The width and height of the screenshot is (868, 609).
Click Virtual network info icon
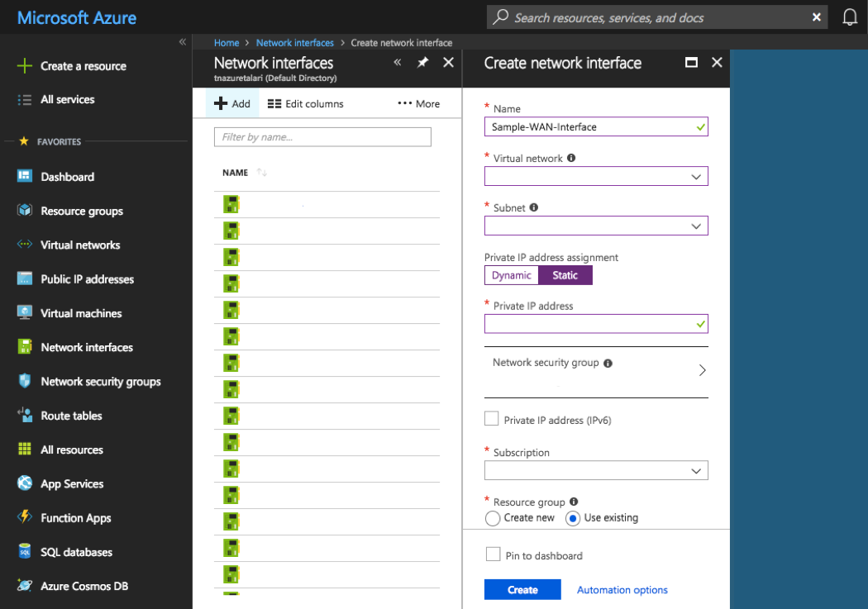(571, 158)
